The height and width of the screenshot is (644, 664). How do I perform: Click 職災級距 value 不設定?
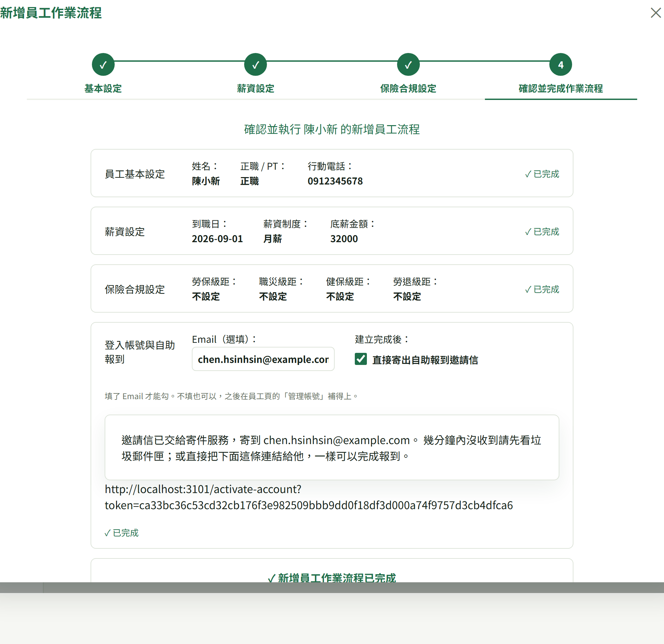point(273,297)
